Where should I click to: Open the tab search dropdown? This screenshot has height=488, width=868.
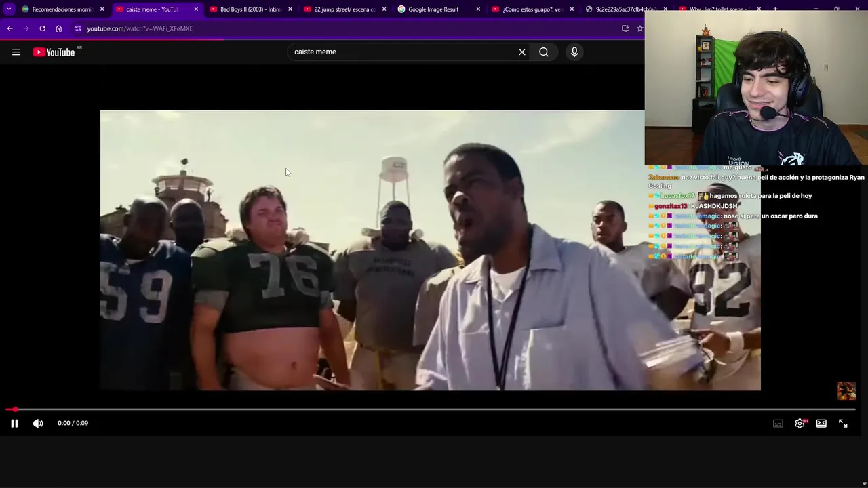pyautogui.click(x=9, y=9)
